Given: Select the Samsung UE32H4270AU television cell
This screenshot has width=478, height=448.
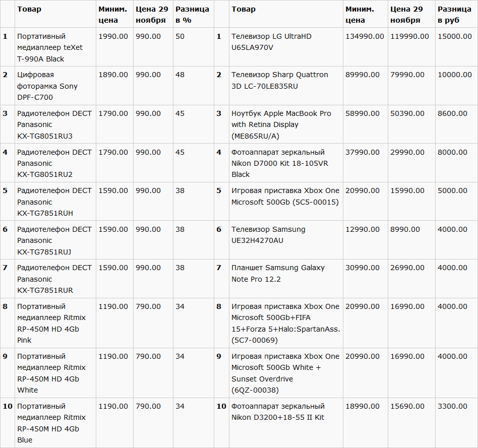Looking at the screenshot, I should pyautogui.click(x=268, y=235).
